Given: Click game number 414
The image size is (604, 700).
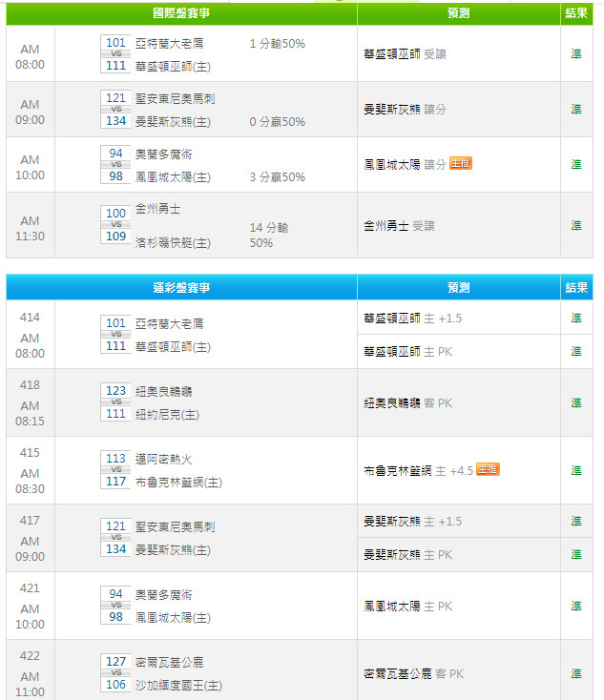Looking at the screenshot, I should click(30, 318).
